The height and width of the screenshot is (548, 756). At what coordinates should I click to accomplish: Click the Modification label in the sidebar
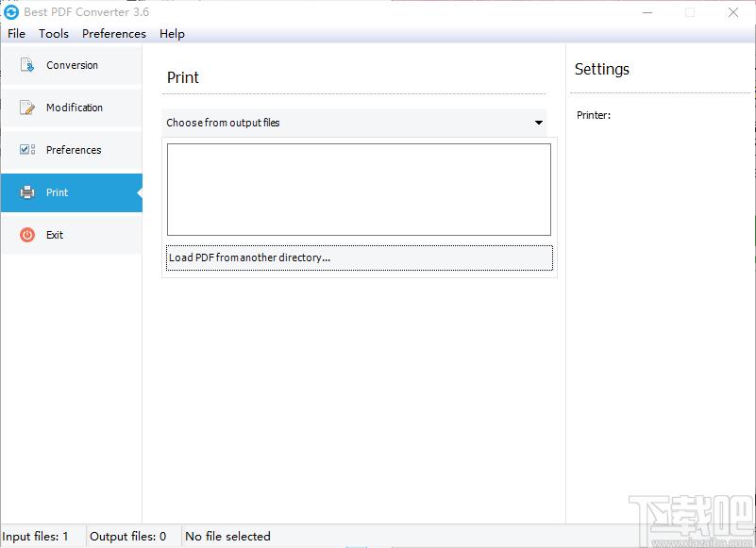click(75, 108)
